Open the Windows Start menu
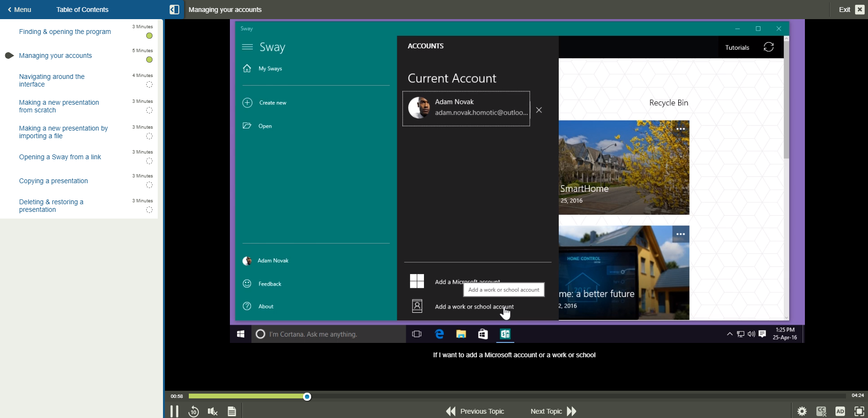The image size is (868, 418). 241,334
